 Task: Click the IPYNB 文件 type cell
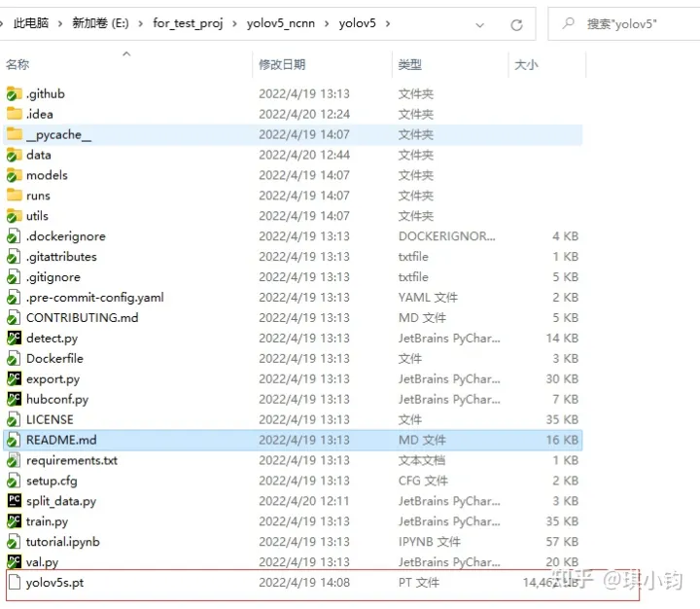coord(430,542)
